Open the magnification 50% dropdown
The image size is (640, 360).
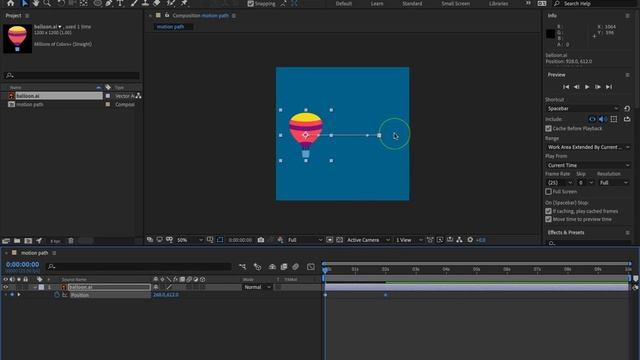point(189,240)
